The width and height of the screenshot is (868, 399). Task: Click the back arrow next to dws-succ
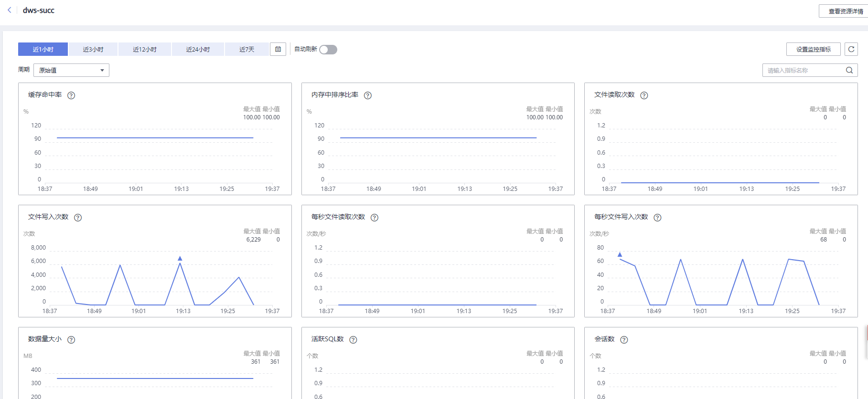tap(10, 10)
